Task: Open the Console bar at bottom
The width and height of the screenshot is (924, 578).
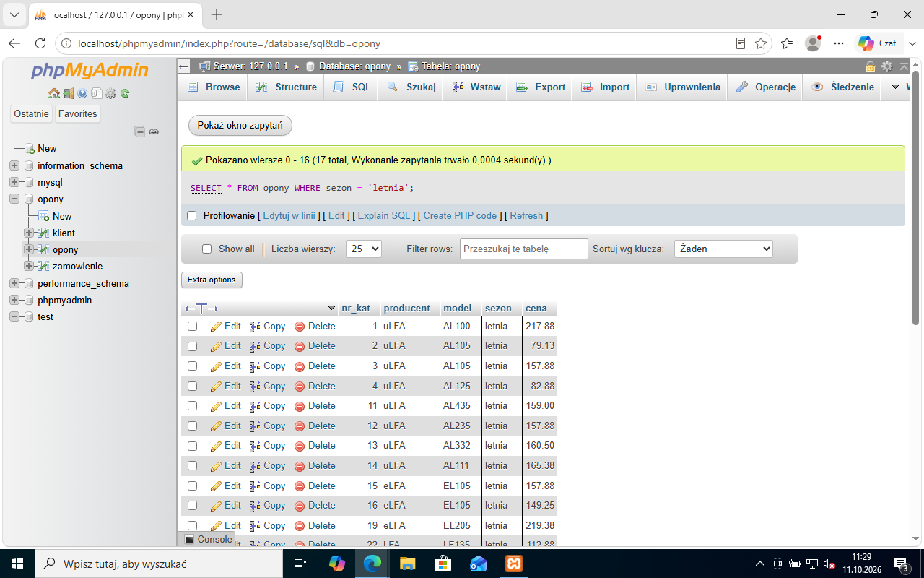Action: (x=208, y=539)
